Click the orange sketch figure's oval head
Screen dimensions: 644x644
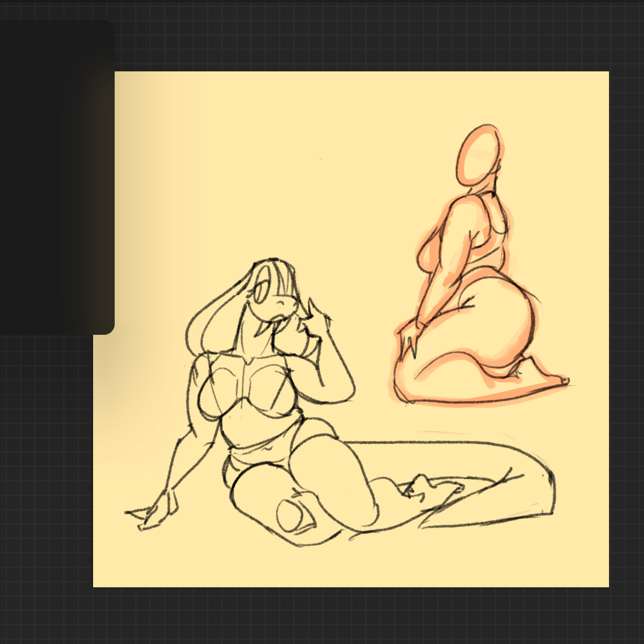coord(479,154)
